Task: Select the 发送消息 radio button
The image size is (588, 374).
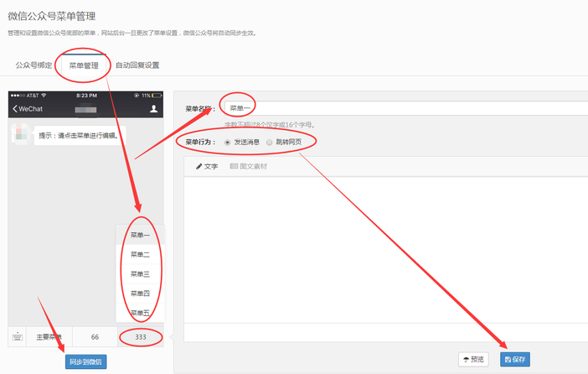Action: click(x=228, y=143)
